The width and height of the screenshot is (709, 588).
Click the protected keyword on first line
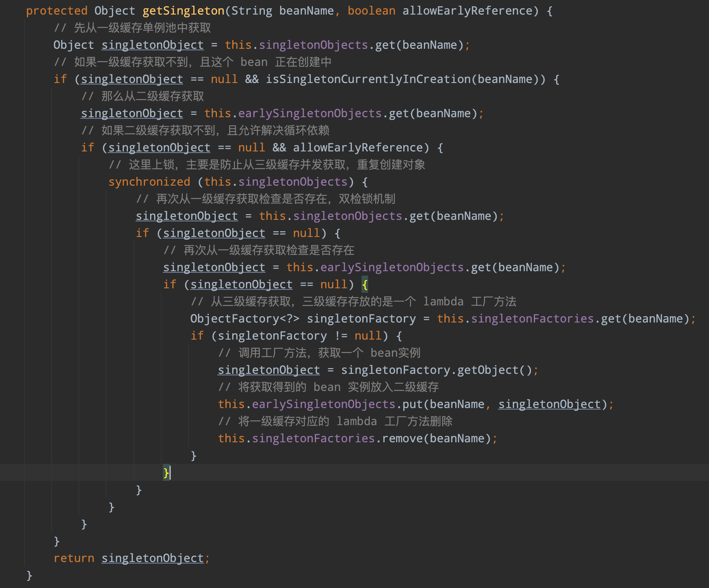[56, 11]
